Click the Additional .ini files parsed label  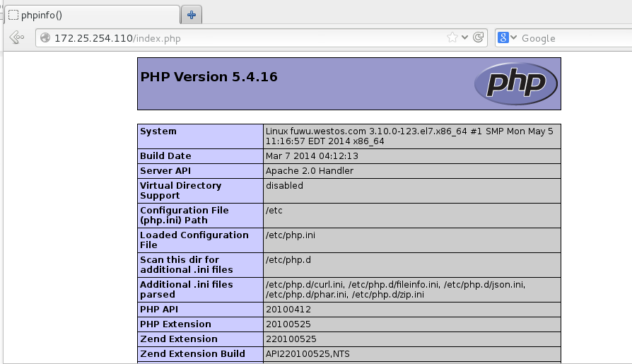click(186, 289)
